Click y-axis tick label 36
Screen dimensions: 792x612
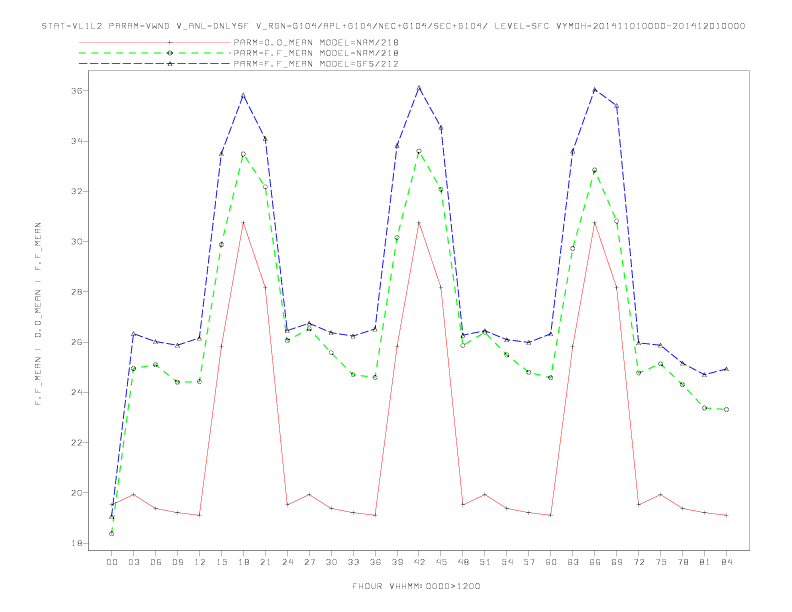coord(77,91)
